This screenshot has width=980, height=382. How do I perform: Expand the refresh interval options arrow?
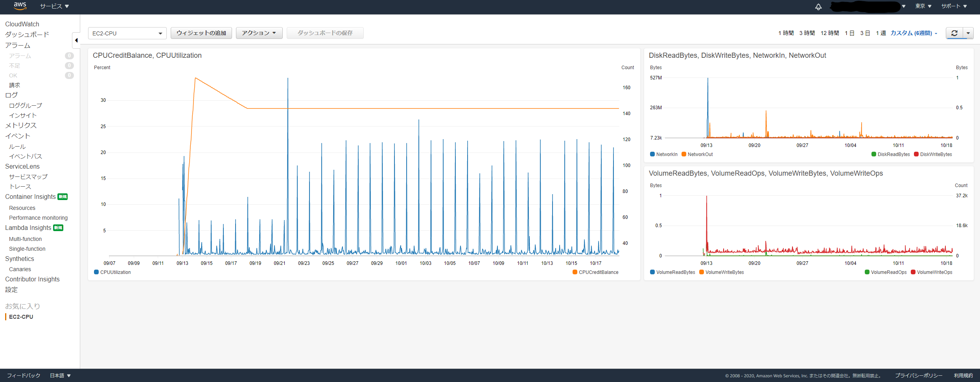point(968,33)
